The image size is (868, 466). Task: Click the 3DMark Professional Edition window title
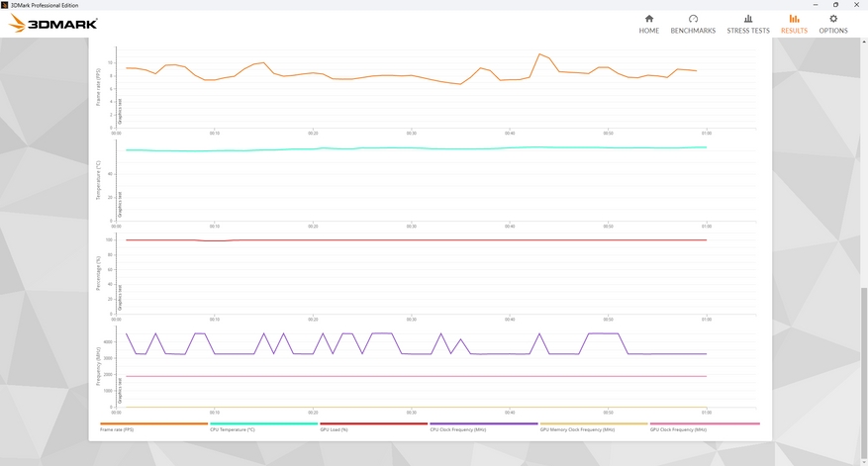[45, 5]
